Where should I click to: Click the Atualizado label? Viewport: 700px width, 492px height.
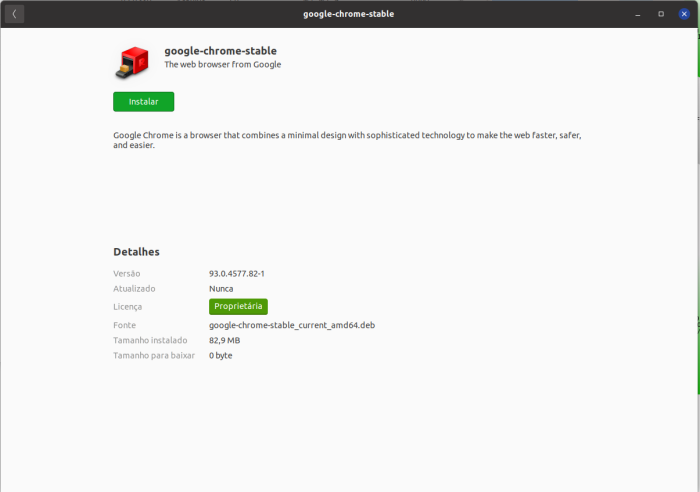click(x=134, y=289)
